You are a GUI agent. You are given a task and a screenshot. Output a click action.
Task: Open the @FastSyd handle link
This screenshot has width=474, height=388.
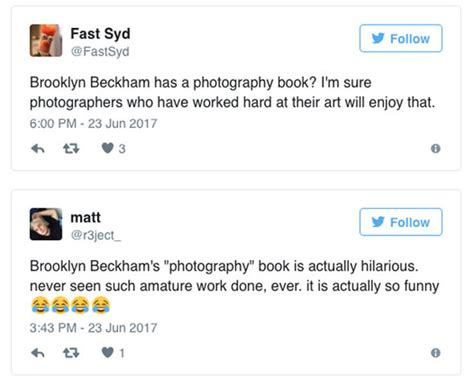pyautogui.click(x=100, y=51)
